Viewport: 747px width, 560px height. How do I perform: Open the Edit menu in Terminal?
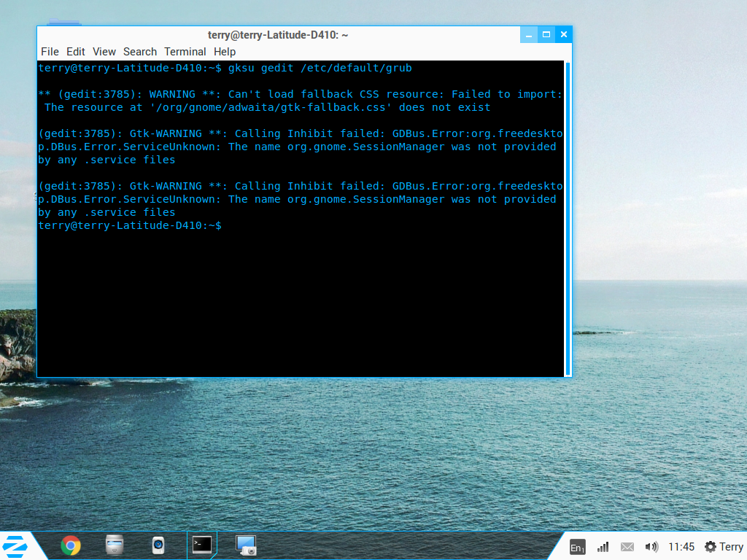(76, 52)
